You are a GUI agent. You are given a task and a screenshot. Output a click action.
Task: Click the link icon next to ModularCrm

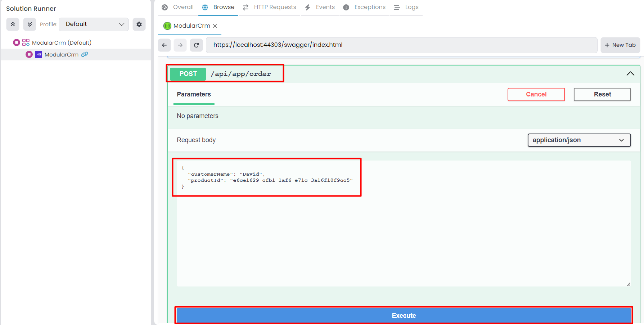pos(85,54)
